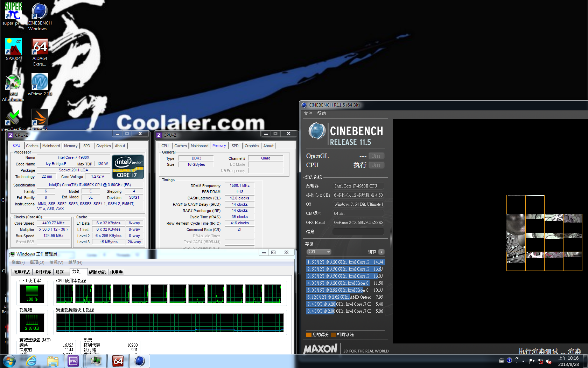Image resolution: width=588 pixels, height=368 pixels.
Task: Open Task Manager 選項(O) menu
Action: point(37,263)
